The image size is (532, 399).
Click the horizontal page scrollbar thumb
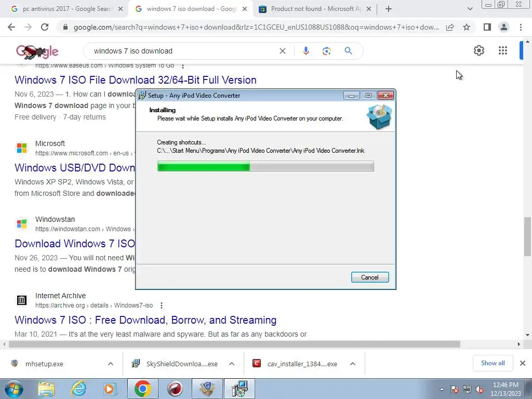[x=234, y=344]
